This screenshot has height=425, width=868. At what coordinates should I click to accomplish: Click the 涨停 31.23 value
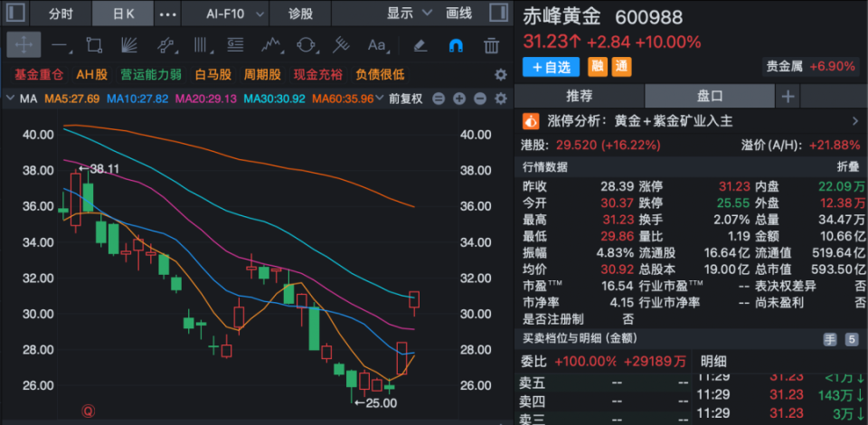click(x=734, y=186)
